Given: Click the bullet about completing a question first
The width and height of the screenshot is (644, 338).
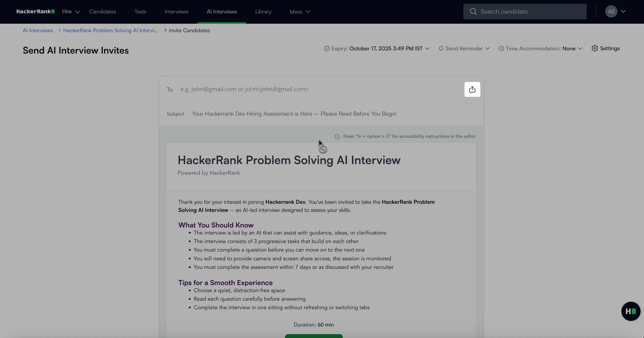Looking at the screenshot, I should coord(279,250).
